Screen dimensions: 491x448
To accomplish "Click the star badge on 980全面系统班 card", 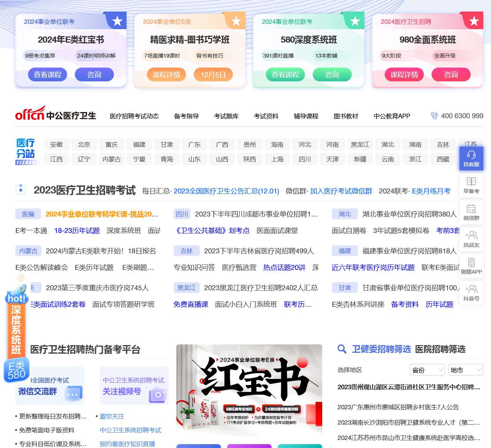I will 474,21.
